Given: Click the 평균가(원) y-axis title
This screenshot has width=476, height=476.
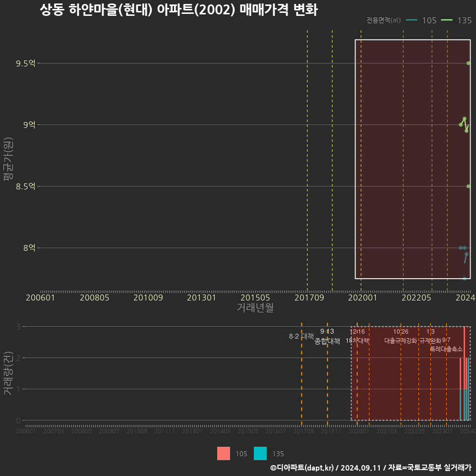Looking at the screenshot, I should (8, 159).
